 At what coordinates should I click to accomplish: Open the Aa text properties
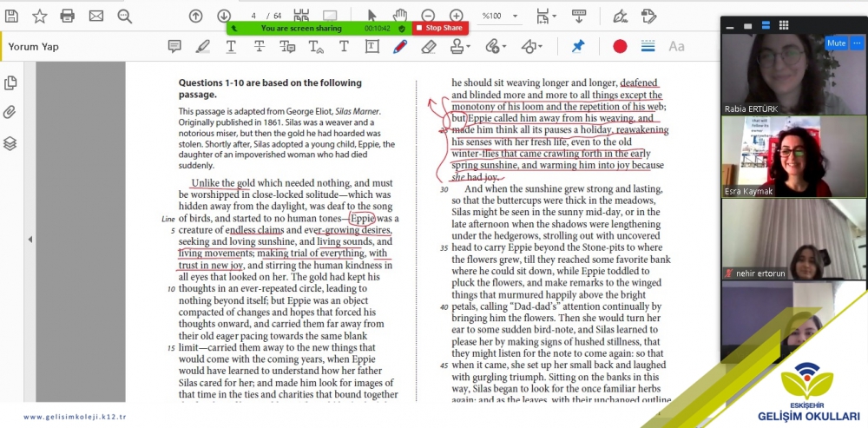tap(676, 47)
